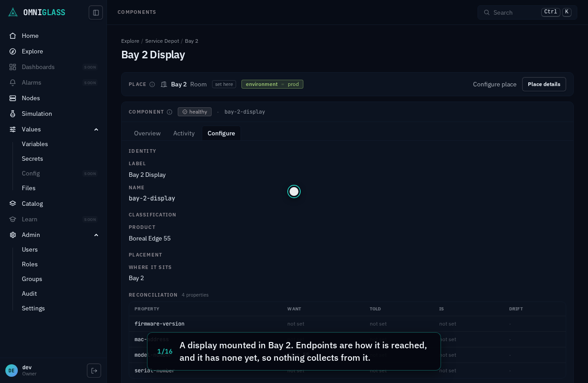The height and width of the screenshot is (383, 588).
Task: Switch to the Overview tab
Action: (x=147, y=133)
